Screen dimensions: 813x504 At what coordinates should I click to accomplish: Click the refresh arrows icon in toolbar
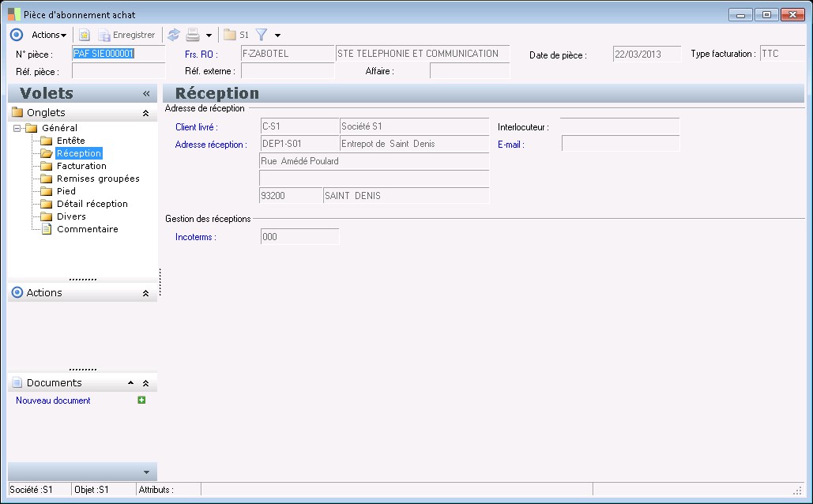[x=174, y=35]
